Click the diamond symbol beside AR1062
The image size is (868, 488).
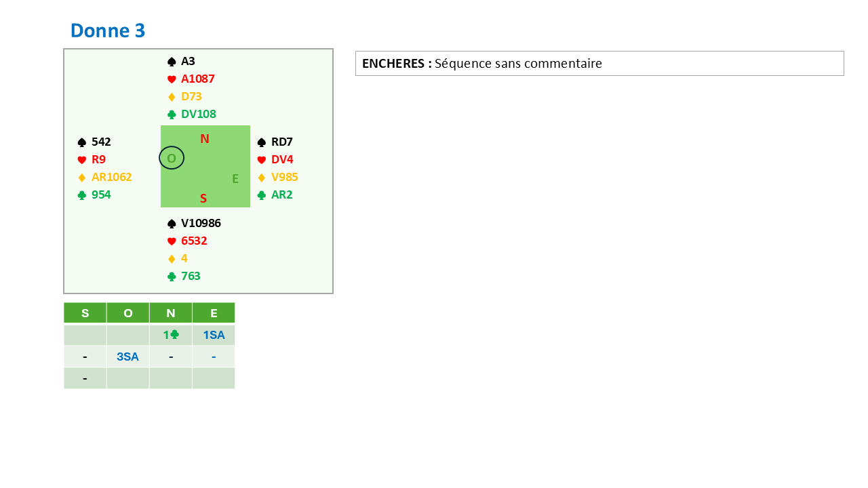(x=82, y=178)
